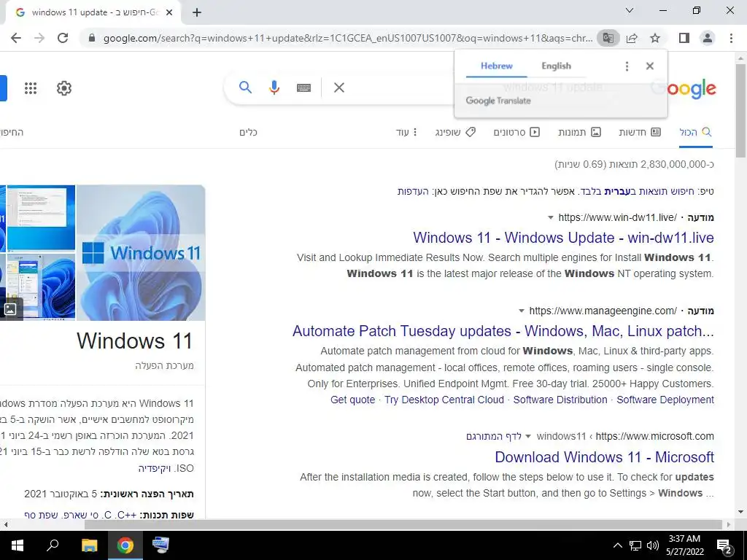Switch to the סרטונים (Videos) tab
The image size is (747, 560).
[516, 132]
